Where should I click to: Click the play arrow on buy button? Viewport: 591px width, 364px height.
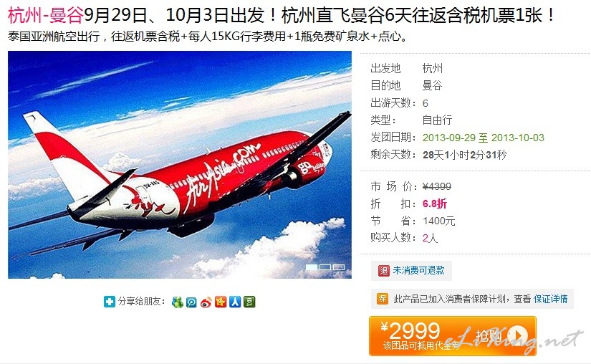click(517, 335)
